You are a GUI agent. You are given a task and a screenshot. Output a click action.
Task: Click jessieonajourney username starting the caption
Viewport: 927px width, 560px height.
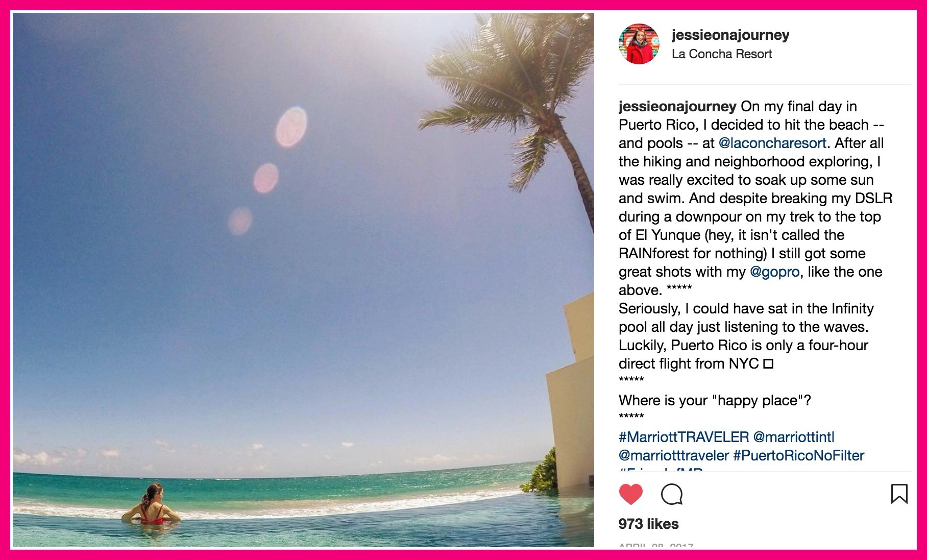[x=677, y=107]
